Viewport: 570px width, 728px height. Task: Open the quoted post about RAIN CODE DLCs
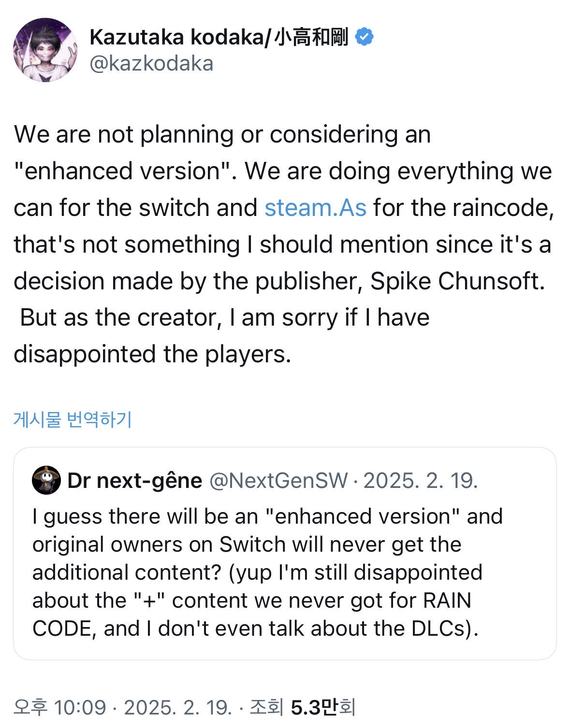point(285,554)
